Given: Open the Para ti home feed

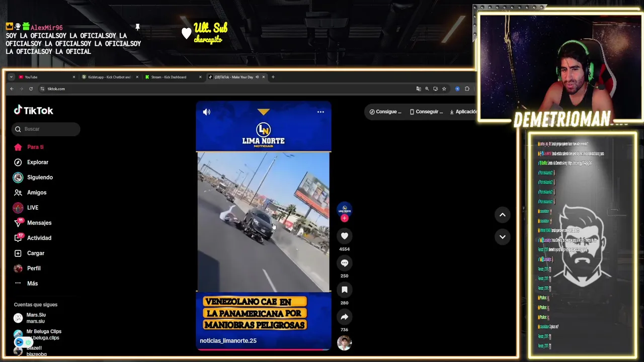Looking at the screenshot, I should coord(29,147).
